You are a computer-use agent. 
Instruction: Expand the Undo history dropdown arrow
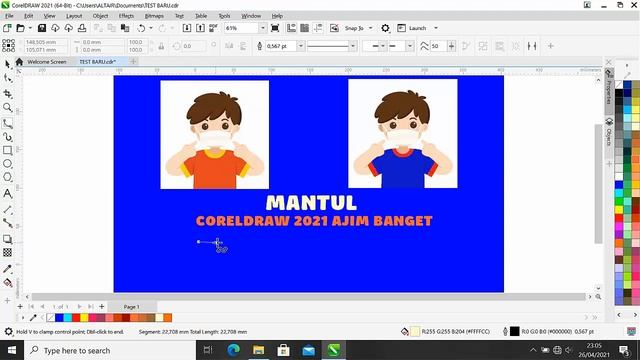(151, 28)
